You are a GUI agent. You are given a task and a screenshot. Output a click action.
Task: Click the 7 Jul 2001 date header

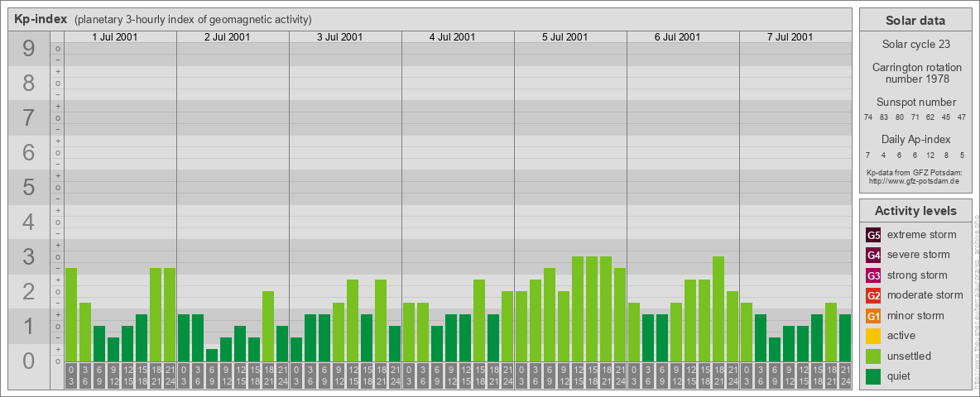(790, 37)
